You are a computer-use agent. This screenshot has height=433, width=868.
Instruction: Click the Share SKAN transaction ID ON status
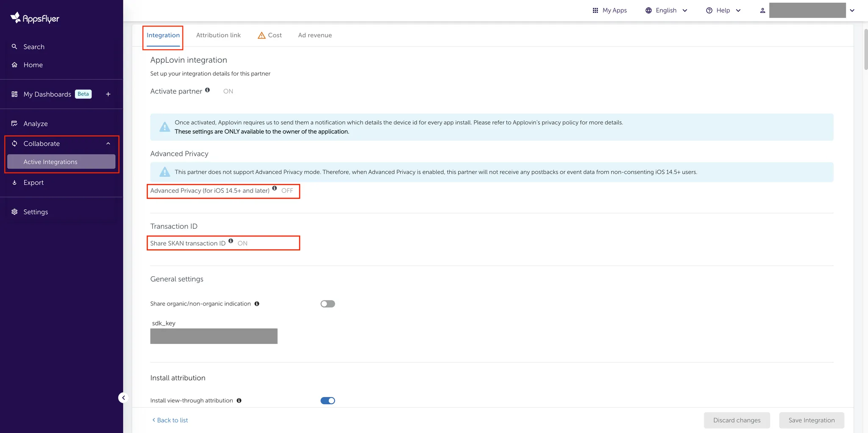point(242,243)
